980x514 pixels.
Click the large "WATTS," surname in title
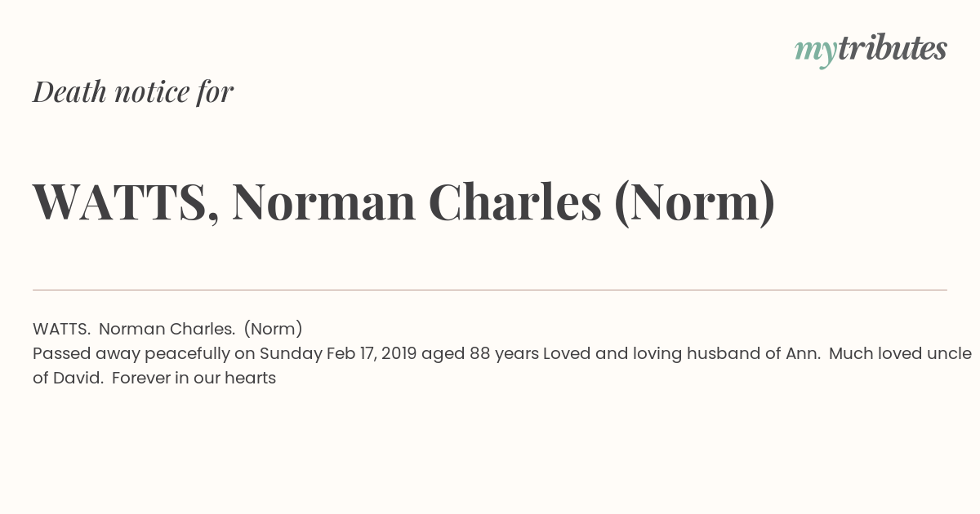126,202
